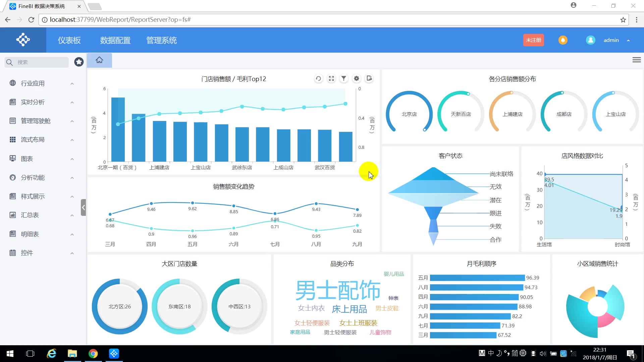Screen dimensions: 644x362
Task: Click export icon on 门店销售额 chart
Action: (x=369, y=78)
